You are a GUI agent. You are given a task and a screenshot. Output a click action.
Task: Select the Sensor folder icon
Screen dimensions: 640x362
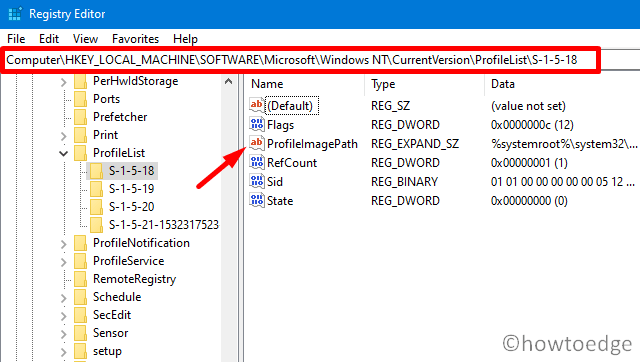coord(80,333)
